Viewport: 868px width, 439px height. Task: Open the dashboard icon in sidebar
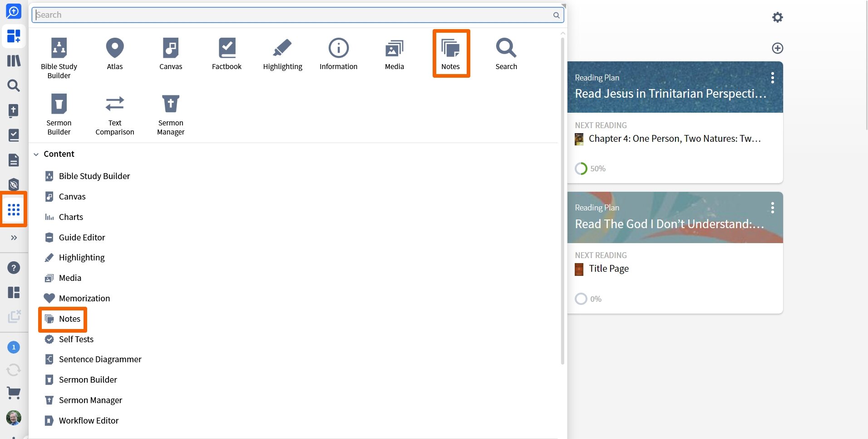click(x=14, y=36)
